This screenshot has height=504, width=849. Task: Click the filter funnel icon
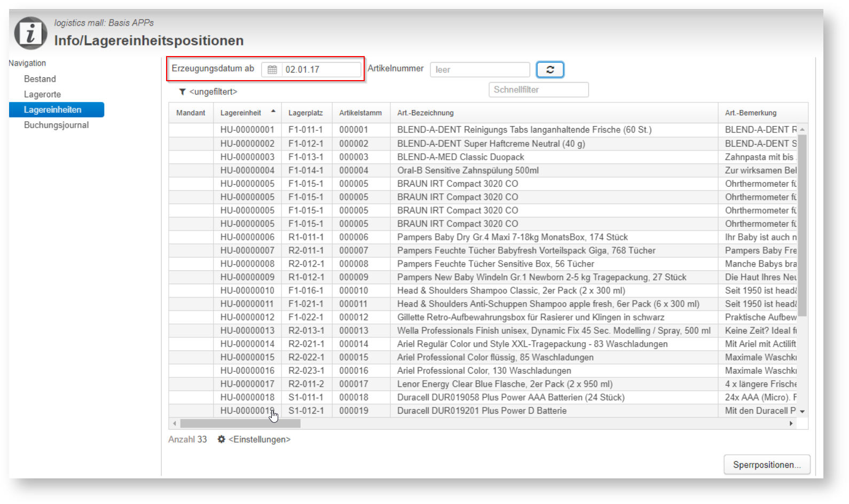coord(182,92)
